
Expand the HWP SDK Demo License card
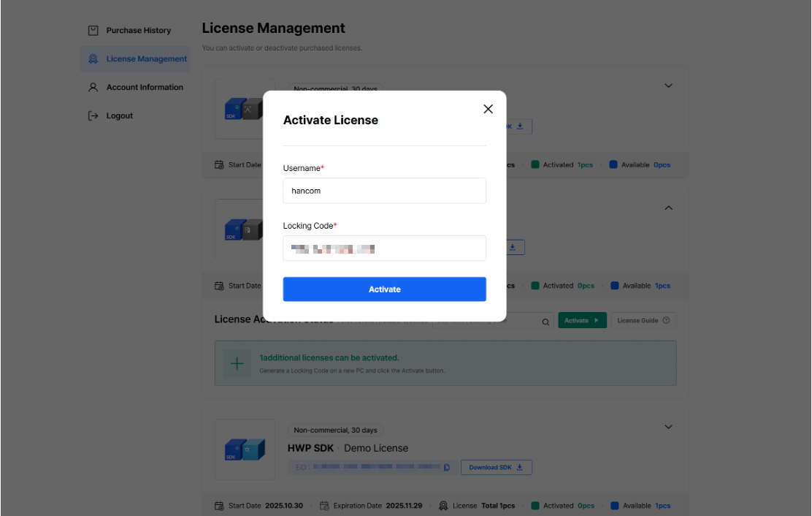pyautogui.click(x=668, y=427)
